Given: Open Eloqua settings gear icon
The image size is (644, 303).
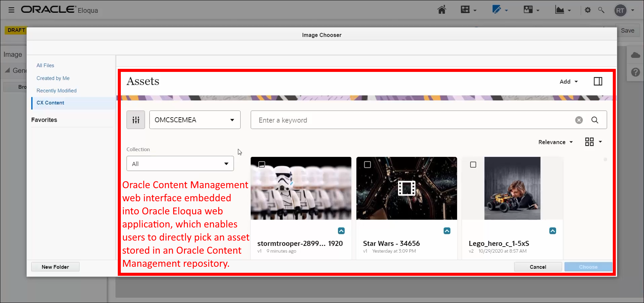Looking at the screenshot, I should 588,10.
